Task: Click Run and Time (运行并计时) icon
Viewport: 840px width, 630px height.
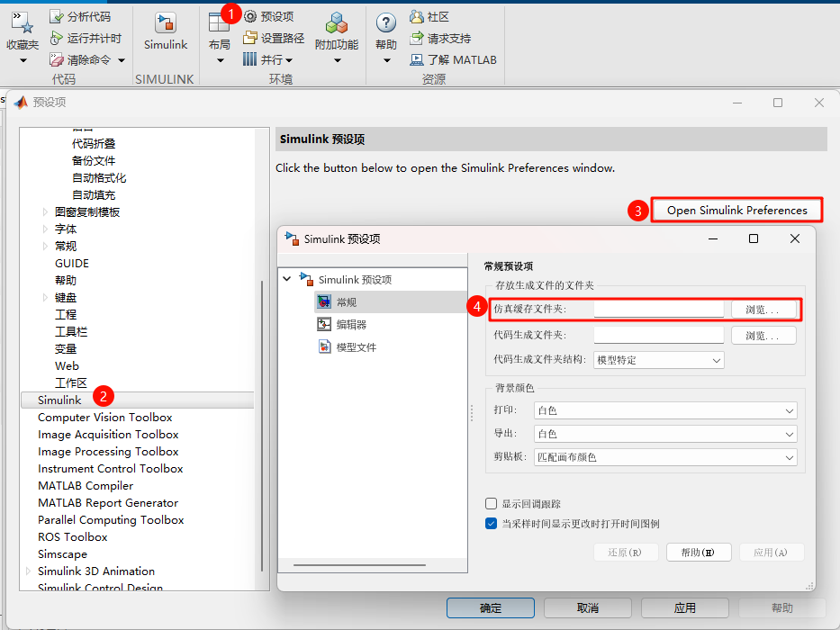Action: pos(56,38)
